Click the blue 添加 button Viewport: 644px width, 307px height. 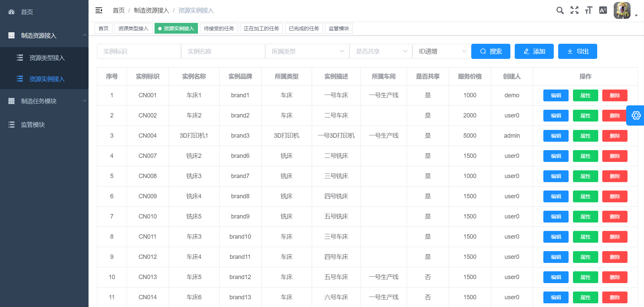coord(534,52)
